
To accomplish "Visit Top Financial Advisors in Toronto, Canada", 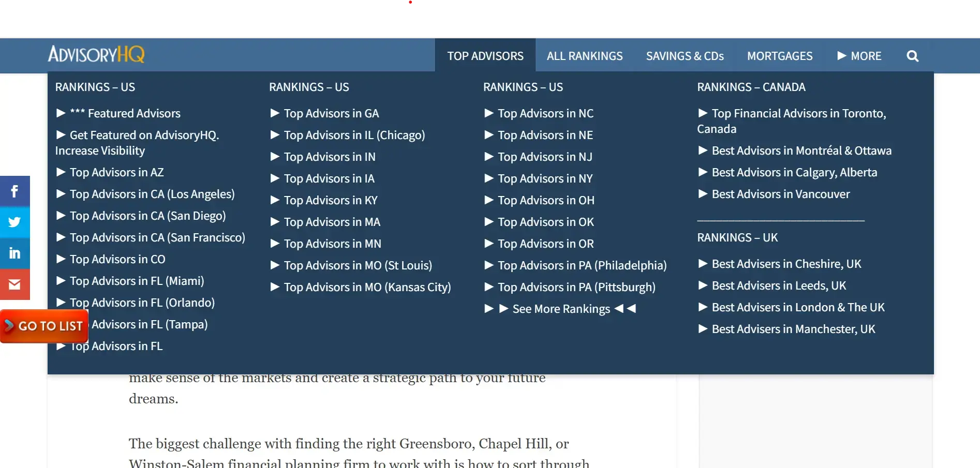I will [798, 114].
